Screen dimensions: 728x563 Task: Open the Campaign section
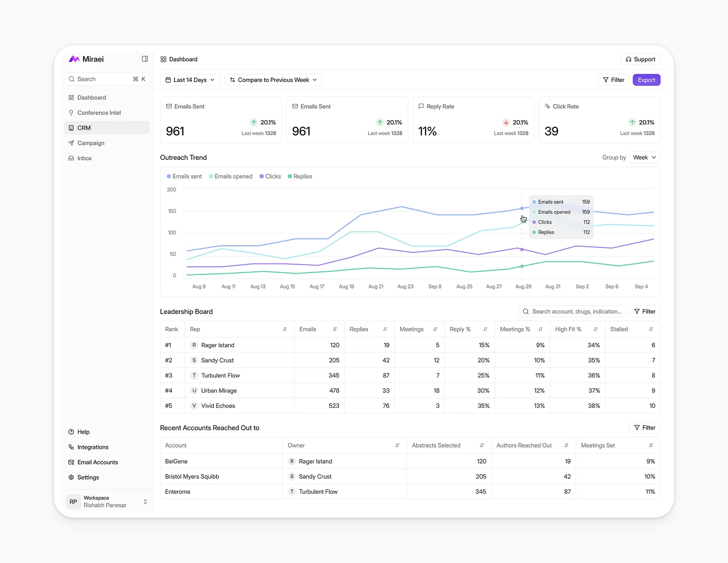point(91,143)
